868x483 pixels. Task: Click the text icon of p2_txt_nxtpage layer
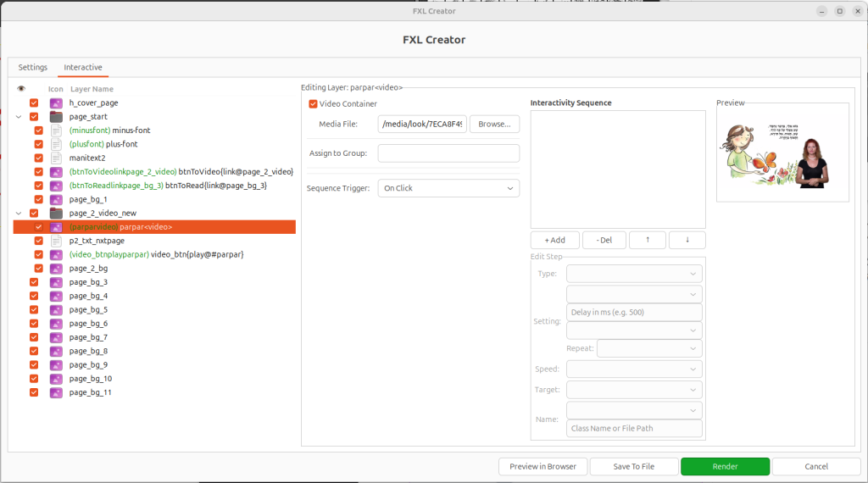[x=56, y=241]
